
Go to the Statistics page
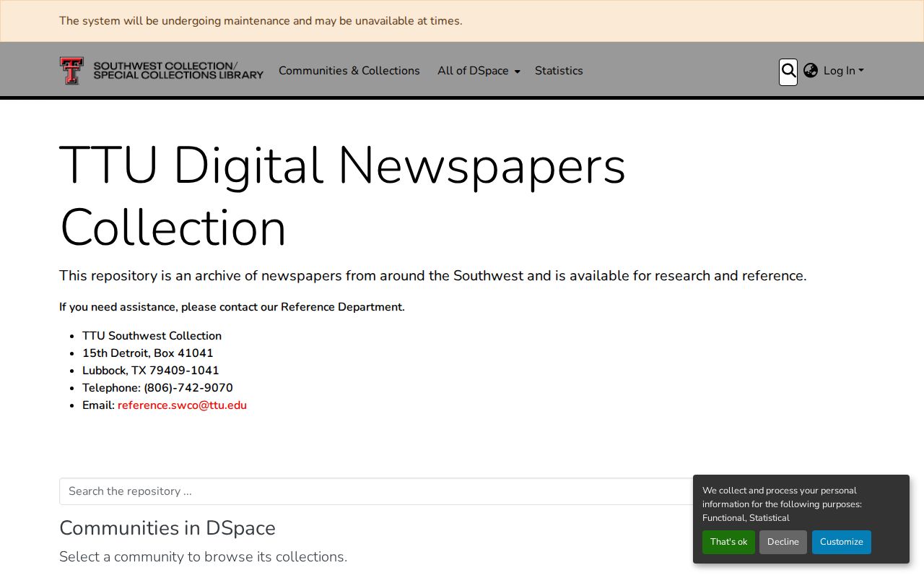click(x=559, y=71)
